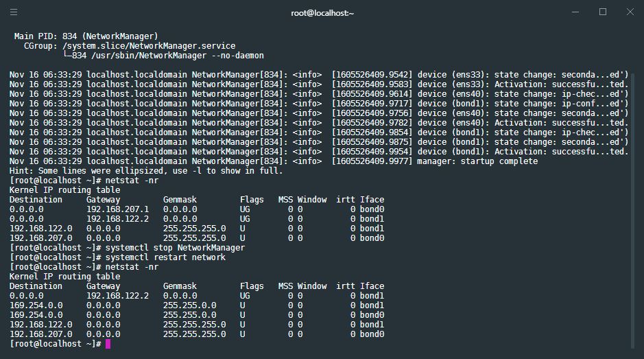This screenshot has width=644, height=359.
Task: Click the magenta cursor at the prompt
Action: tap(108, 344)
